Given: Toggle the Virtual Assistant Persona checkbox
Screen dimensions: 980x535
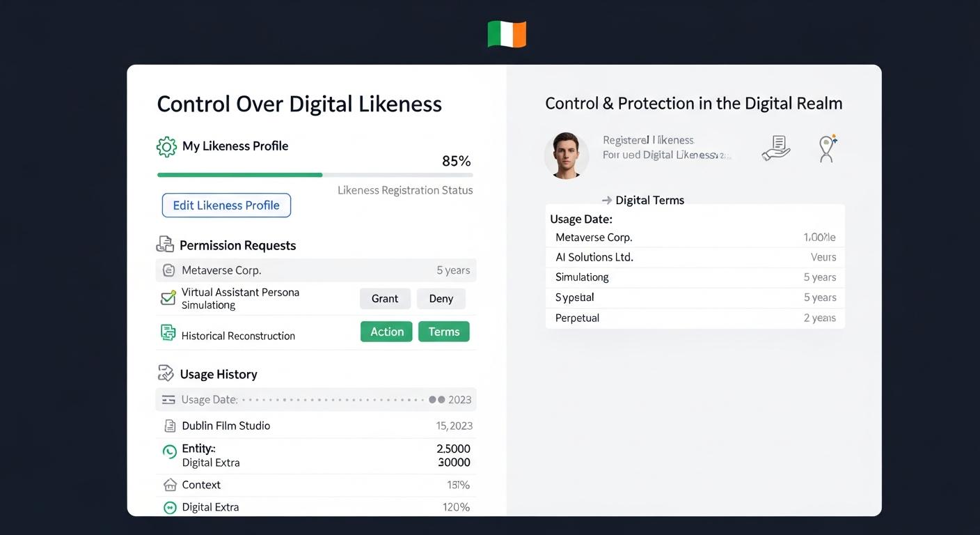Looking at the screenshot, I should 166,297.
